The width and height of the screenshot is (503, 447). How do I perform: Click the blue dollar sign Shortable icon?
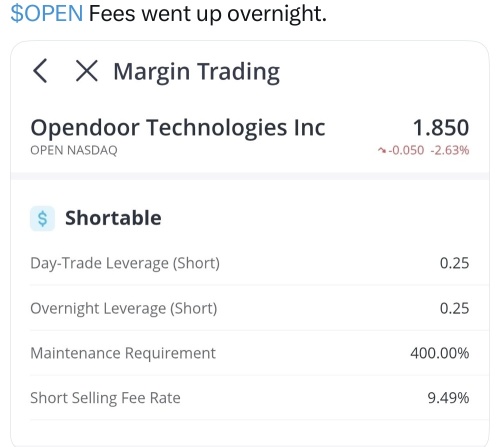click(42, 219)
